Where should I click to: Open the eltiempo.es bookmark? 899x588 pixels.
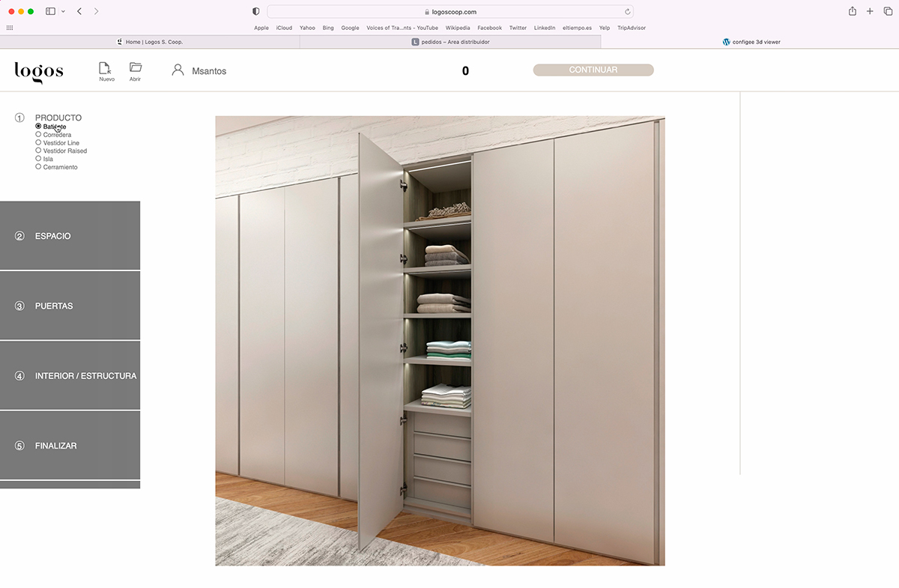[x=578, y=28]
